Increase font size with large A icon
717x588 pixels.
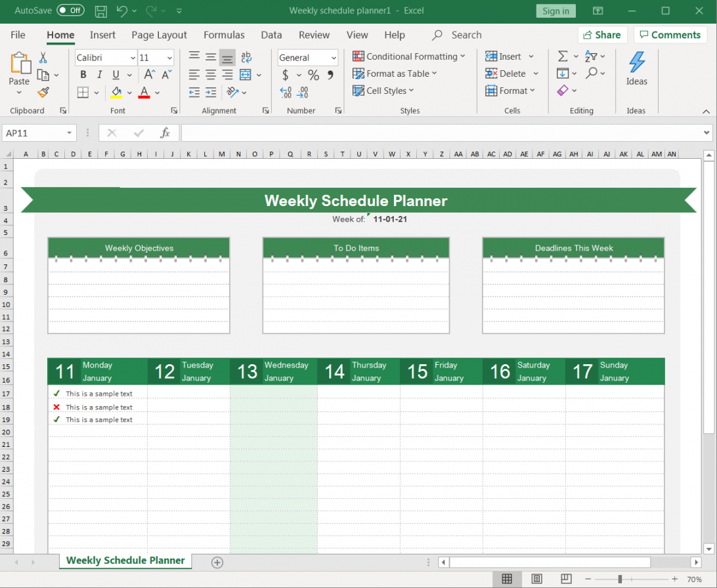(x=149, y=74)
